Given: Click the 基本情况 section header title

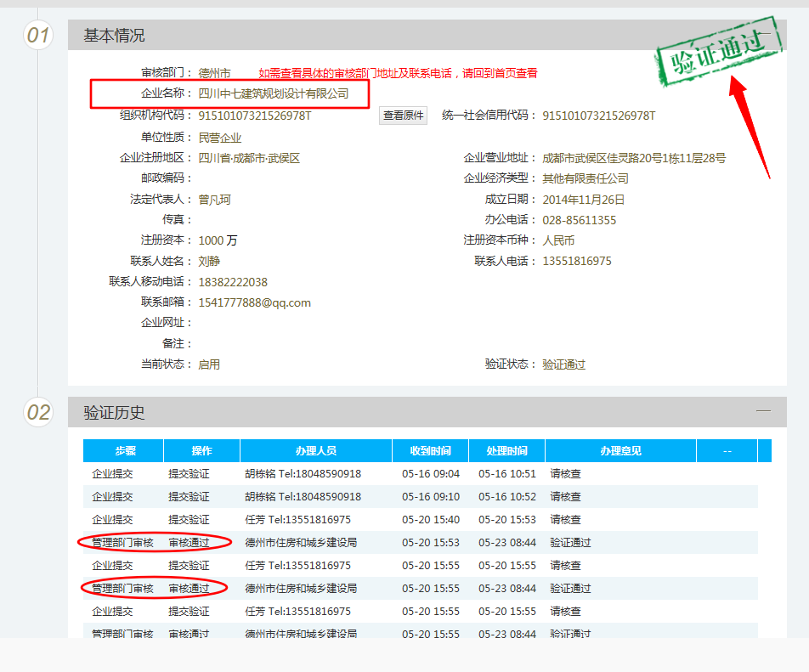Looking at the screenshot, I should pos(114,36).
